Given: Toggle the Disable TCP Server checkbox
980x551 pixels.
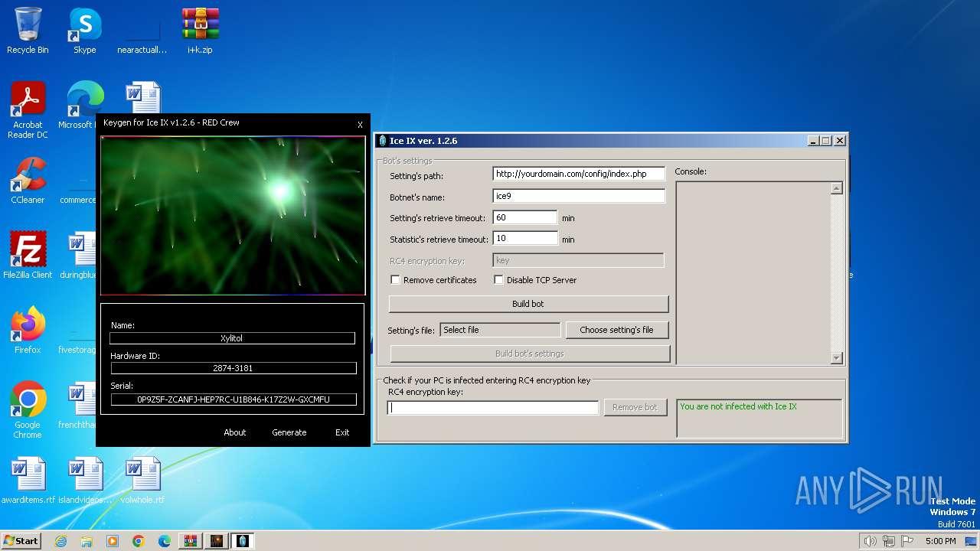Looking at the screenshot, I should pos(498,280).
